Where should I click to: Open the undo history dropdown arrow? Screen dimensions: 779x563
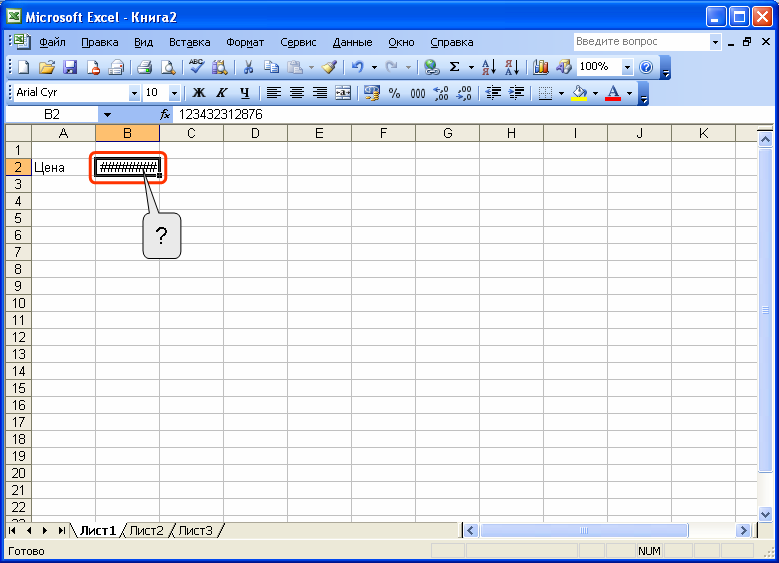pos(374,67)
